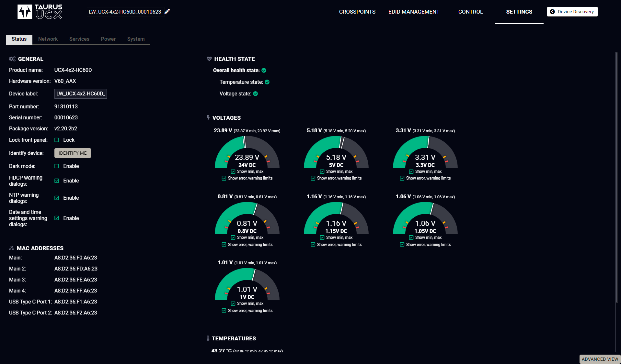
Task: Uncheck Show error, warning limits for 1.05V DC
Action: (x=402, y=245)
